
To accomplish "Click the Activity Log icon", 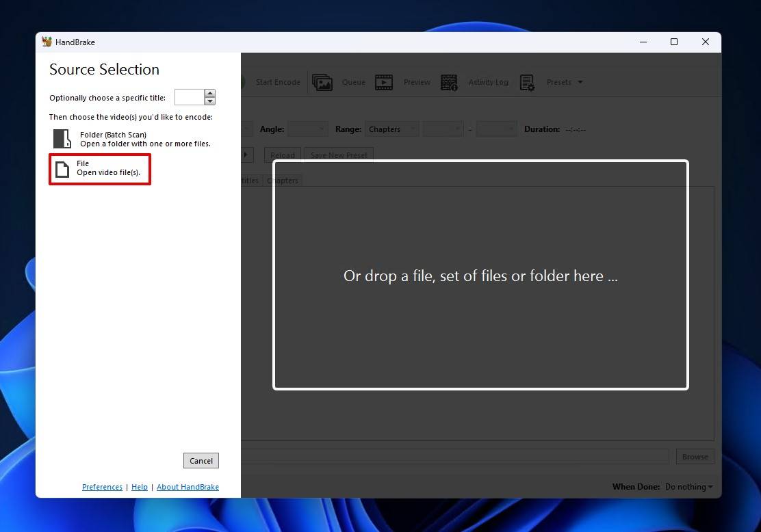I will (449, 83).
